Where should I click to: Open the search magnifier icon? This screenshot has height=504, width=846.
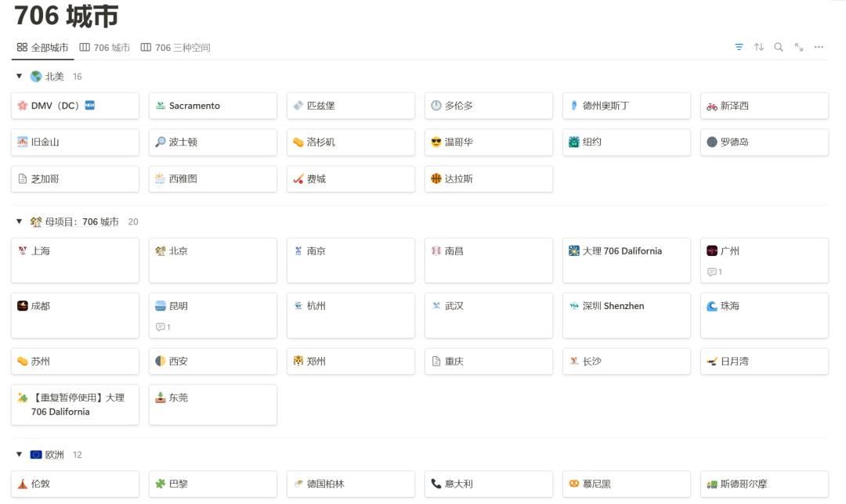click(x=779, y=47)
